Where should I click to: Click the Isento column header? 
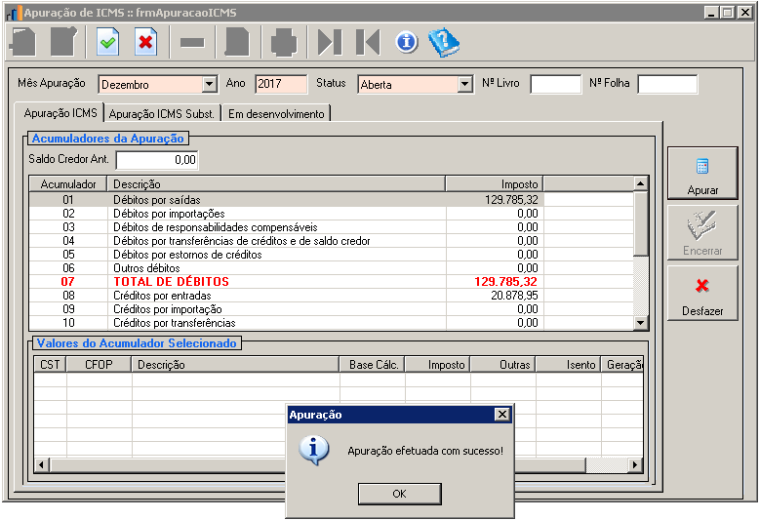(x=569, y=365)
